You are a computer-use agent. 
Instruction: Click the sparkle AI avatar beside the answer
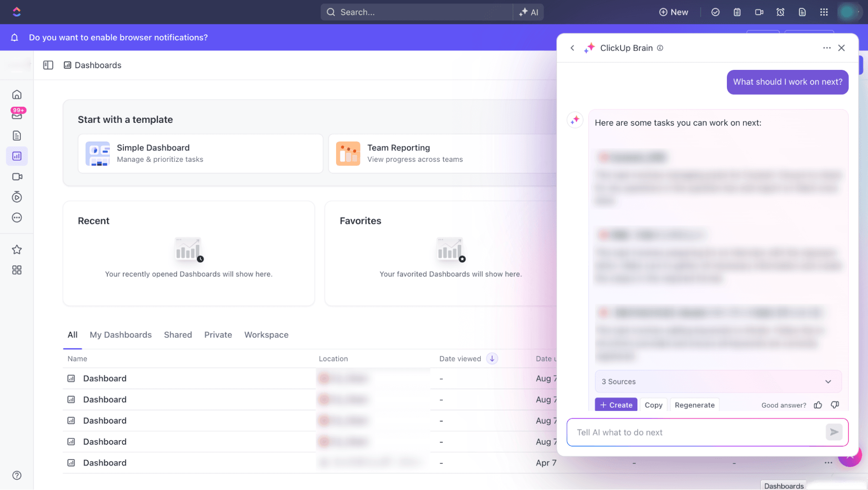click(x=575, y=120)
